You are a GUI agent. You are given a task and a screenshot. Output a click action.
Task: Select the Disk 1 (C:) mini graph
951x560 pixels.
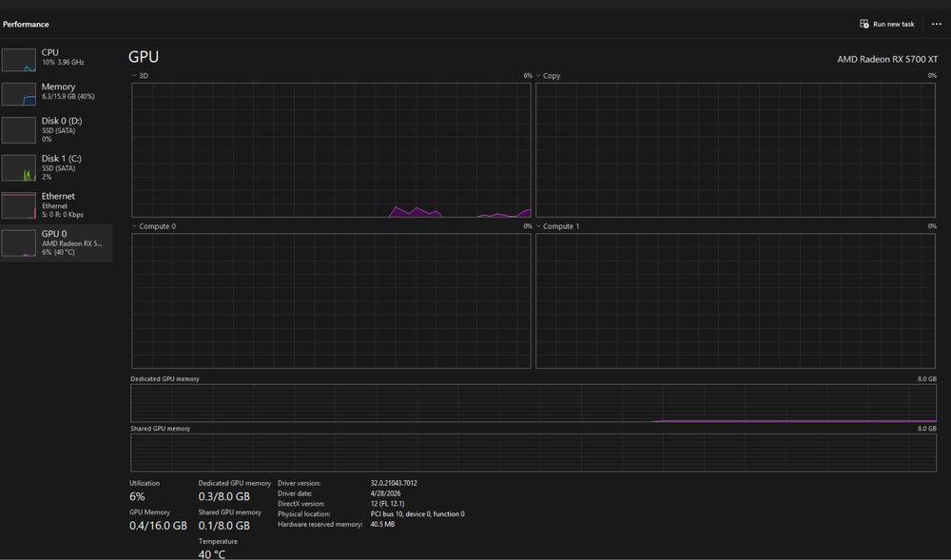[x=19, y=168]
